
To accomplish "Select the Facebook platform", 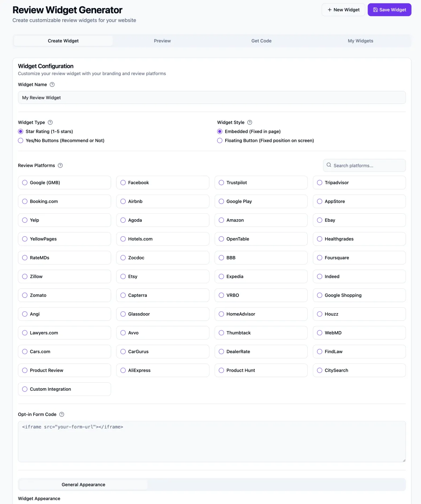I will [x=163, y=183].
